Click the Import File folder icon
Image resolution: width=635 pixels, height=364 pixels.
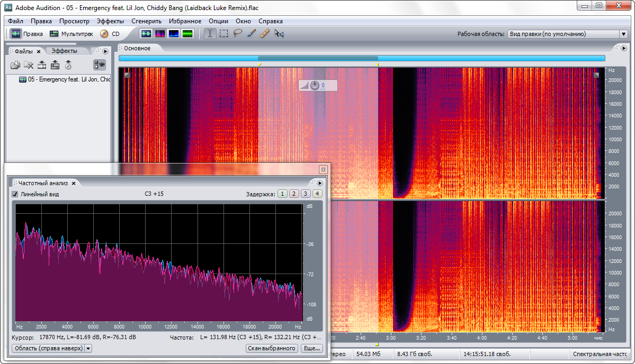15,65
